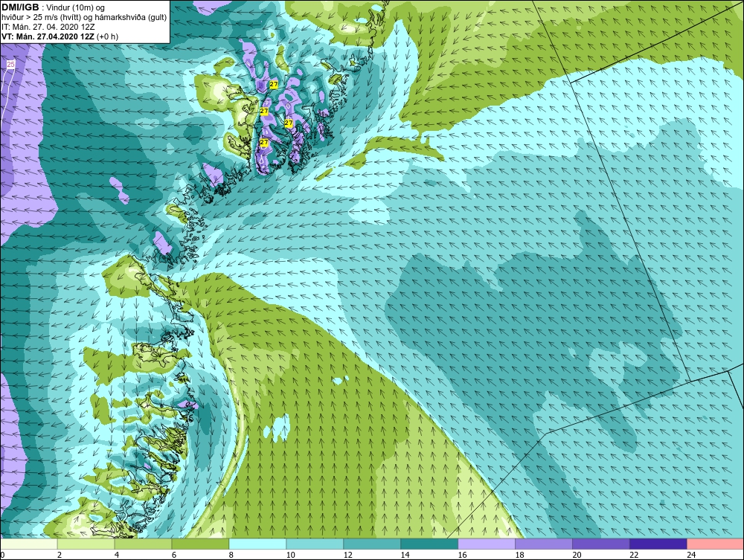Select the 16–18 m/s lavender swatch
The height and width of the screenshot is (560, 744).
tap(487, 544)
